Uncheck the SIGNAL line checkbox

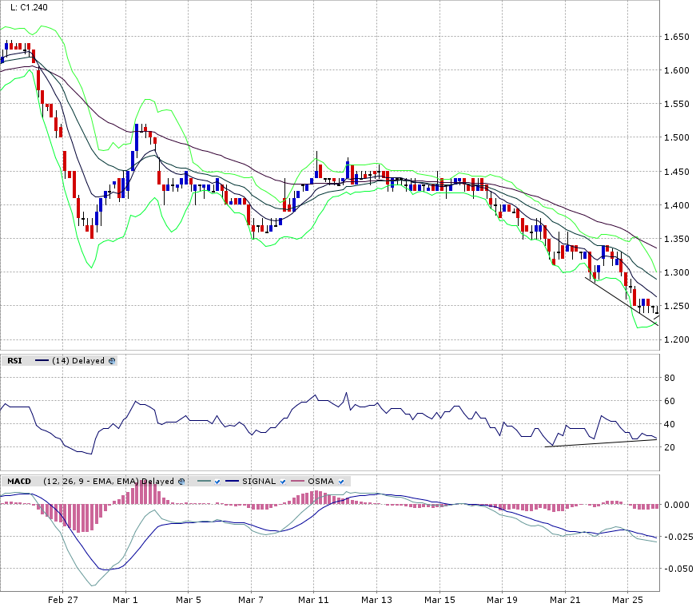click(x=283, y=482)
